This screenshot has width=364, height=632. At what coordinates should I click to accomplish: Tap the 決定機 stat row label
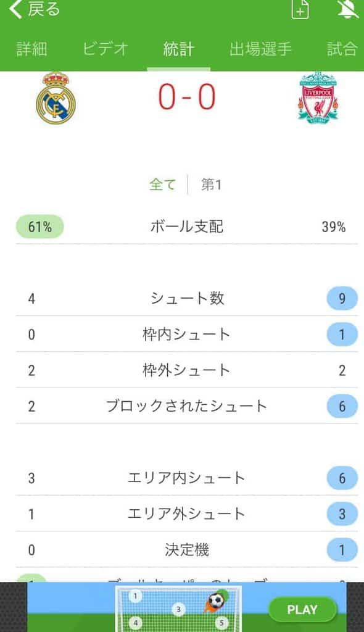pyautogui.click(x=187, y=550)
